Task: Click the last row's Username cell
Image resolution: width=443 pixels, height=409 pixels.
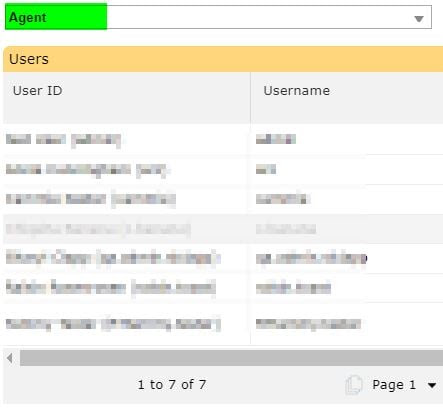Action: [347, 324]
